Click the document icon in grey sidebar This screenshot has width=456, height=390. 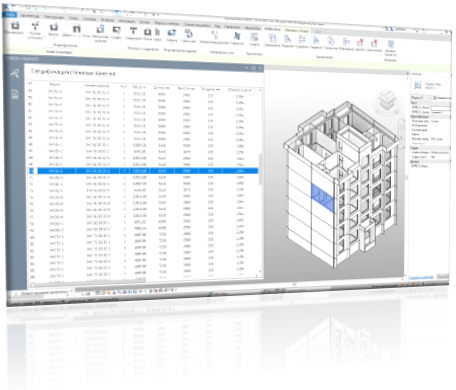coord(15,94)
